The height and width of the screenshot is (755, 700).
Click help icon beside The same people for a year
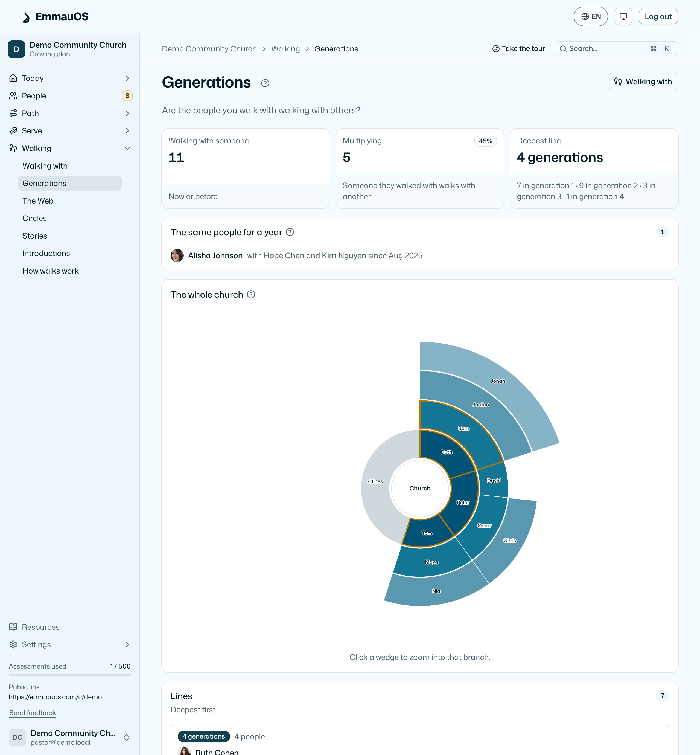290,232
